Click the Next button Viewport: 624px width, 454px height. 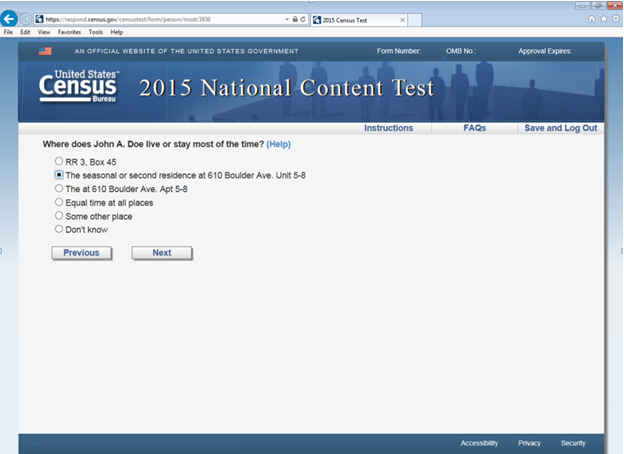(162, 253)
